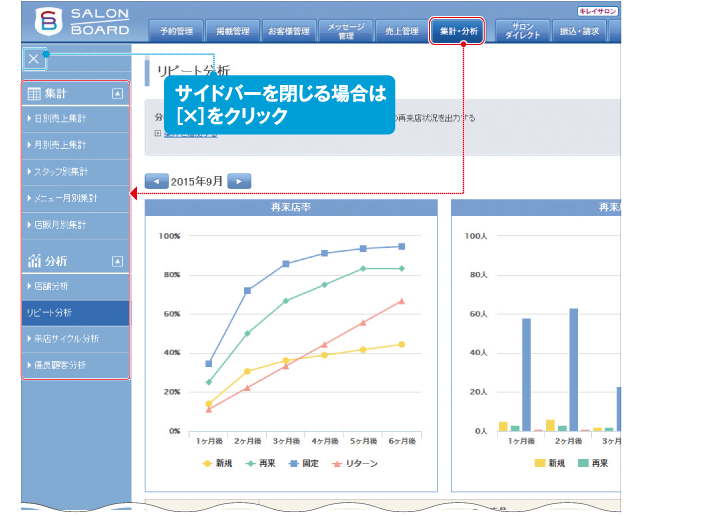
Task: Switch to the 売上管理 tab
Action: pyautogui.click(x=401, y=31)
